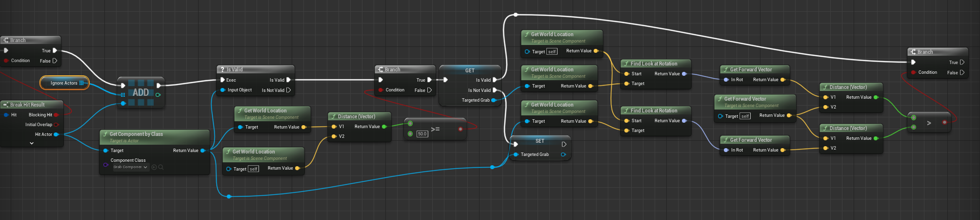Viewport: 980px width, 220px height.
Task: Click ADD node green integer return pin
Action: click(x=158, y=95)
